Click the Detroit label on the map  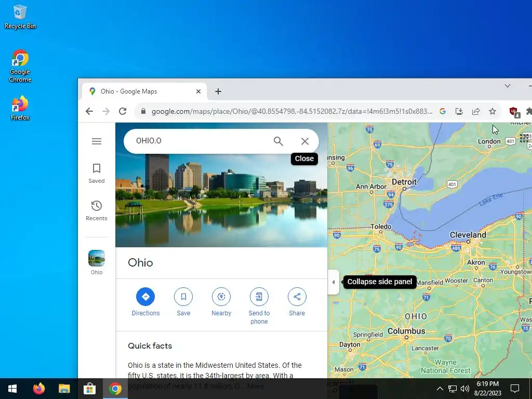tap(404, 182)
